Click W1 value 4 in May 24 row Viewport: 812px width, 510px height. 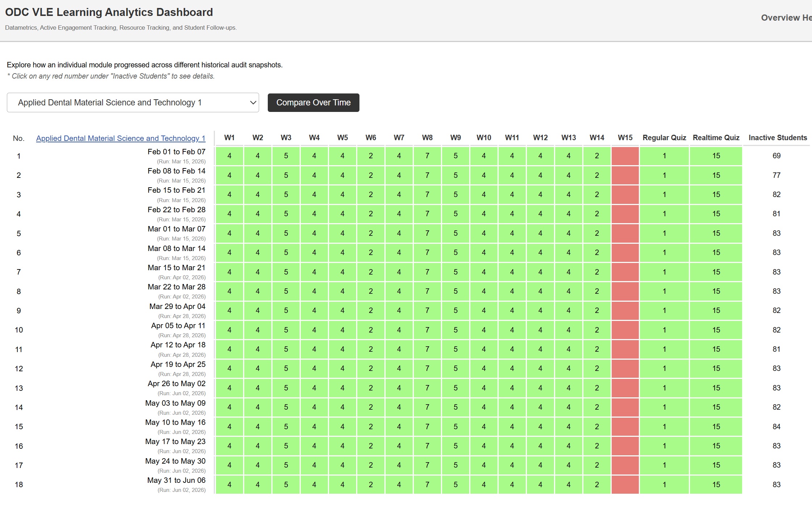pyautogui.click(x=229, y=465)
